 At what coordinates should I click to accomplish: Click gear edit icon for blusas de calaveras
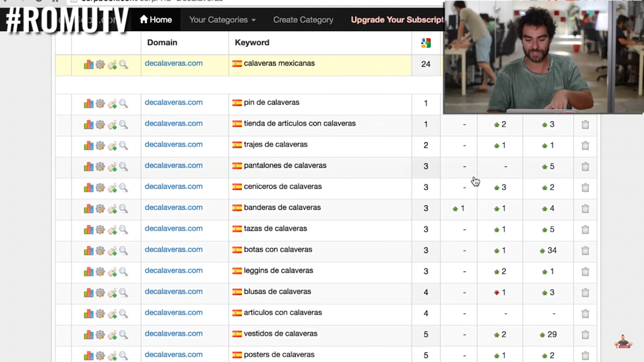tap(100, 293)
